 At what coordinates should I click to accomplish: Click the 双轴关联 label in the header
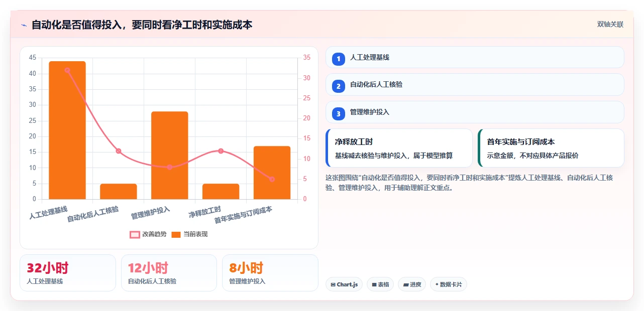tap(610, 24)
